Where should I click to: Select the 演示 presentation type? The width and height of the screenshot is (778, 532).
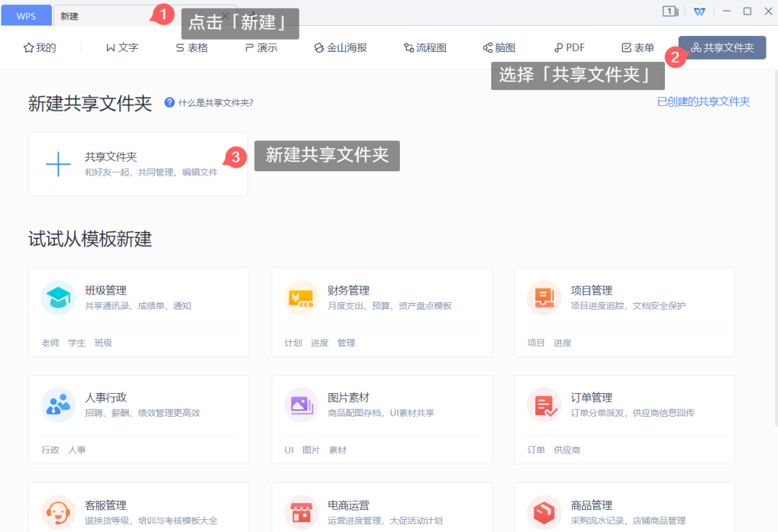click(261, 48)
